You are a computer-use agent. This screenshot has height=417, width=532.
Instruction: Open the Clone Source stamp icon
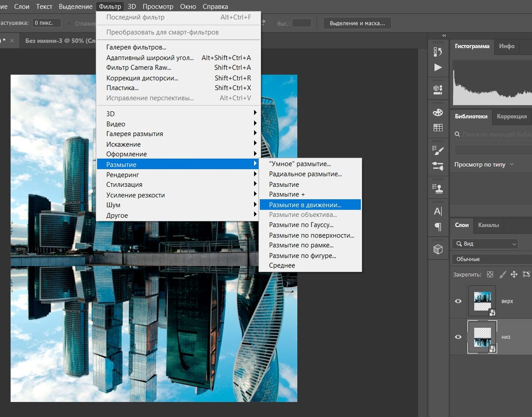click(x=438, y=189)
